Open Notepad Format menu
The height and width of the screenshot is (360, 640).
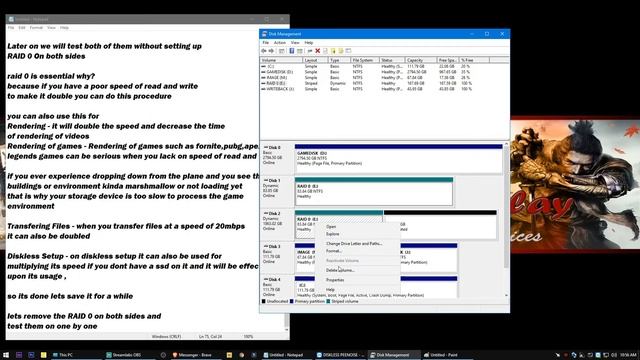(36, 28)
